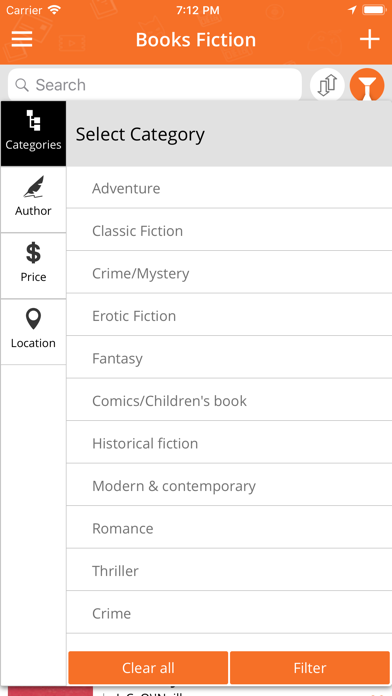Choose Comics/Children's book category
392x696 pixels.
pos(229,400)
